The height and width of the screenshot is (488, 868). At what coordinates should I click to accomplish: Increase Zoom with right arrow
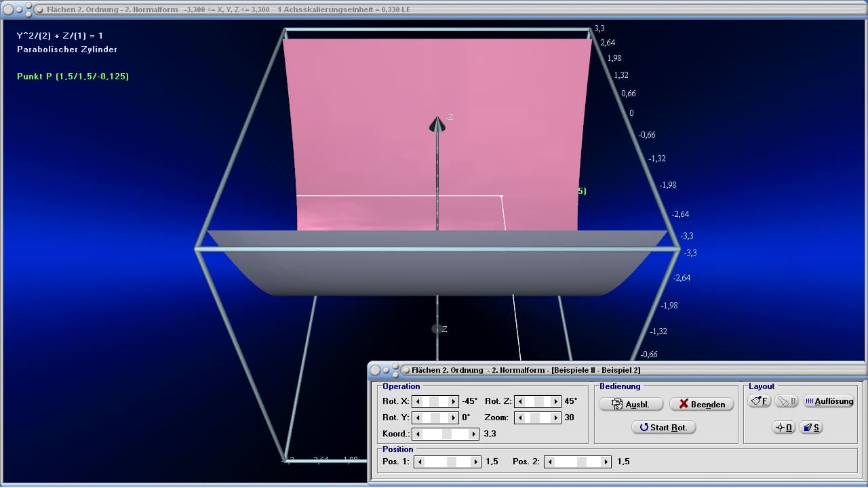pos(556,418)
